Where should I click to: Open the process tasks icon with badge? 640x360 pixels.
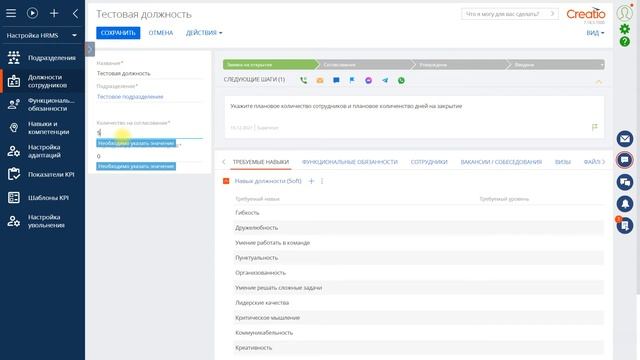624,225
